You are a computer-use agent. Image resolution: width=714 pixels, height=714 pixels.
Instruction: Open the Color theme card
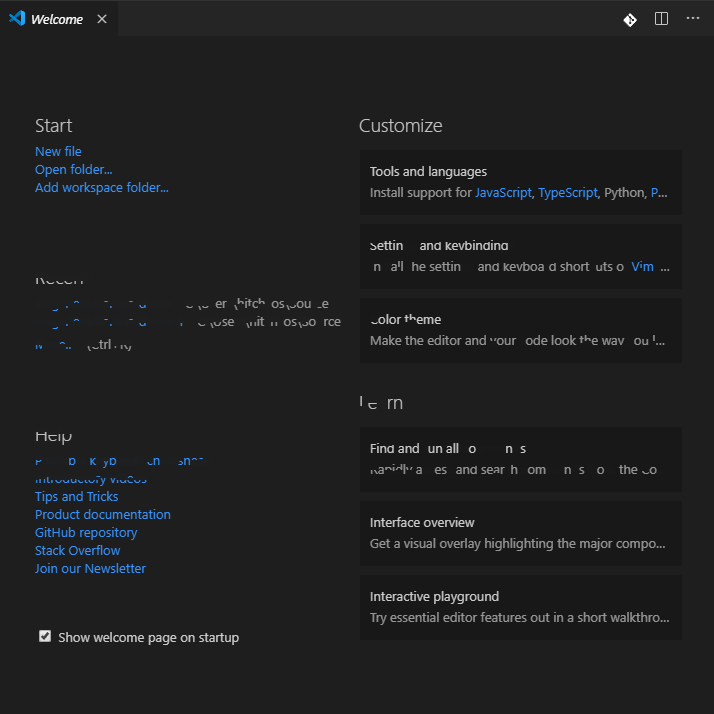520,330
